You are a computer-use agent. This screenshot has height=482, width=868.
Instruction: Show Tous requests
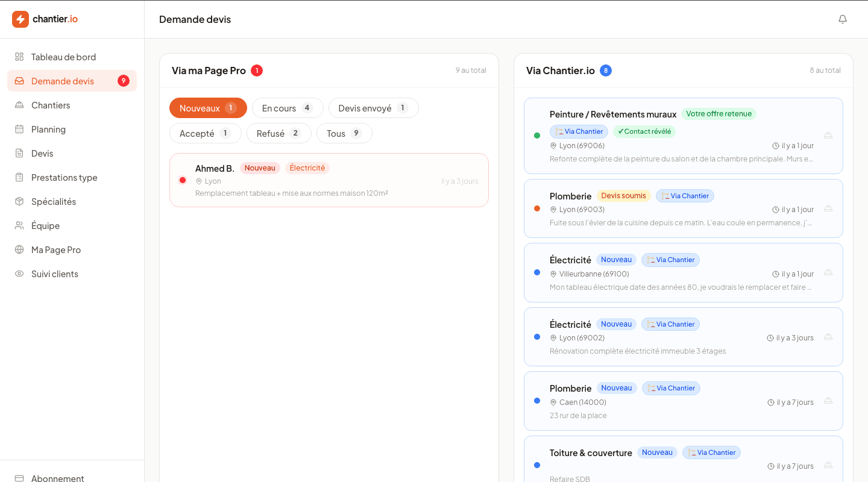click(344, 133)
